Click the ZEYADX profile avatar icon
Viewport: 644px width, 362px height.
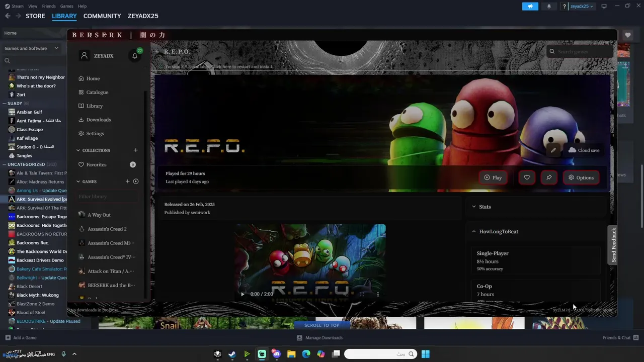[85, 56]
